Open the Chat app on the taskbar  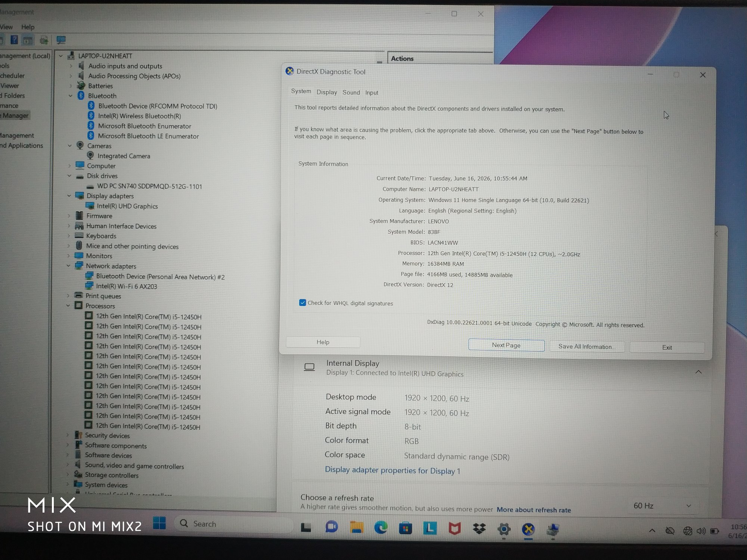point(331,527)
